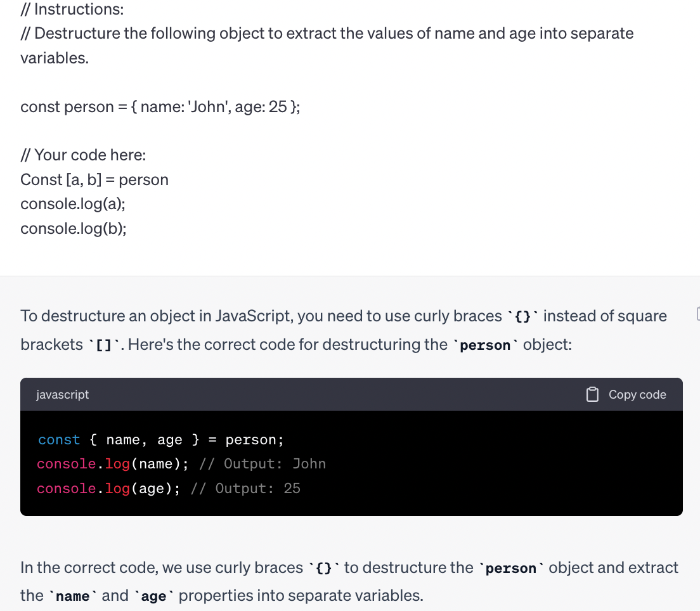Click the sentence 'In the correct code, we use'
The width and height of the screenshot is (700, 611).
pyautogui.click(x=349, y=582)
